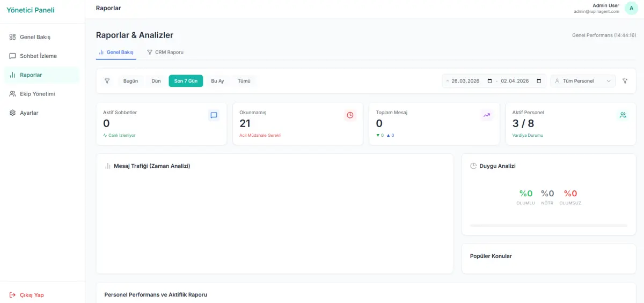
Task: Click the Okunmamış count 21
Action: (245, 123)
